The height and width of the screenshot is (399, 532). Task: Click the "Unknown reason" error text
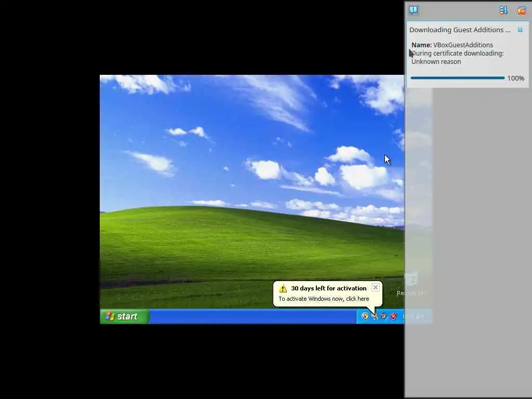(x=436, y=62)
